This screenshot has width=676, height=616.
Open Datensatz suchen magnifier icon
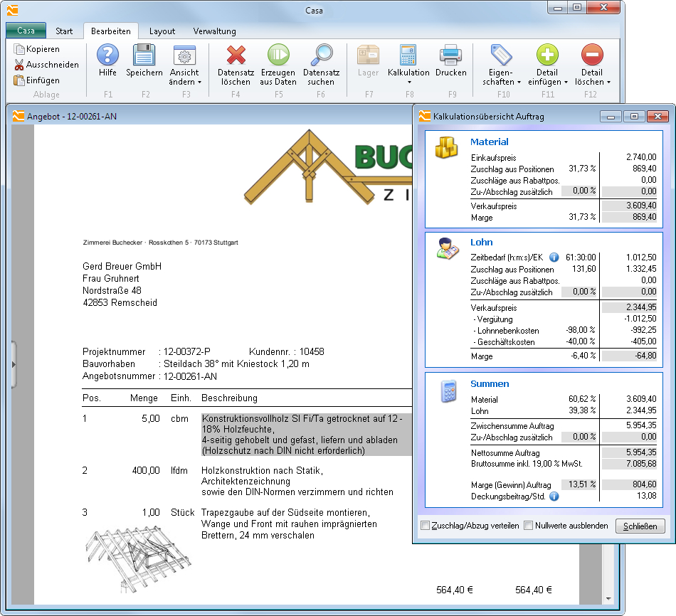pos(321,55)
